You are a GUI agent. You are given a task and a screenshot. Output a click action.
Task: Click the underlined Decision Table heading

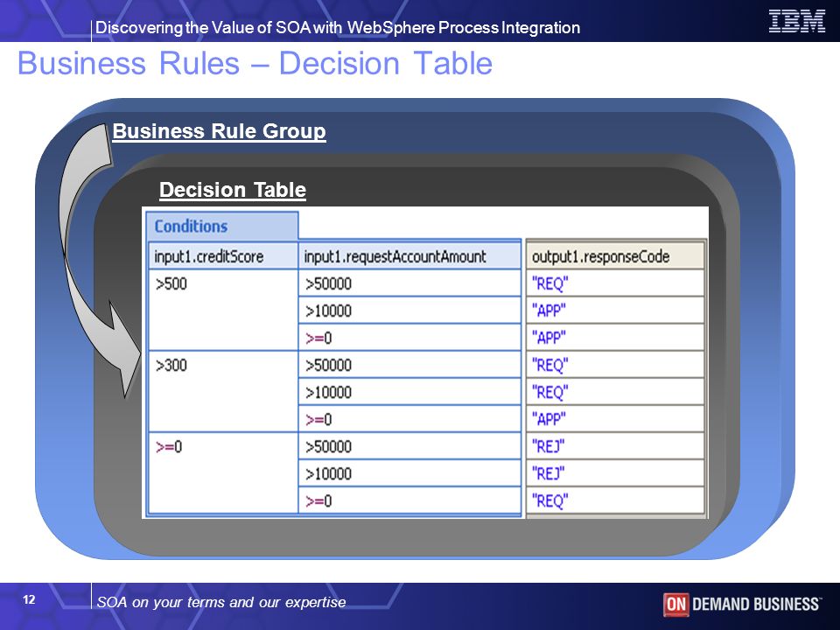(x=233, y=190)
